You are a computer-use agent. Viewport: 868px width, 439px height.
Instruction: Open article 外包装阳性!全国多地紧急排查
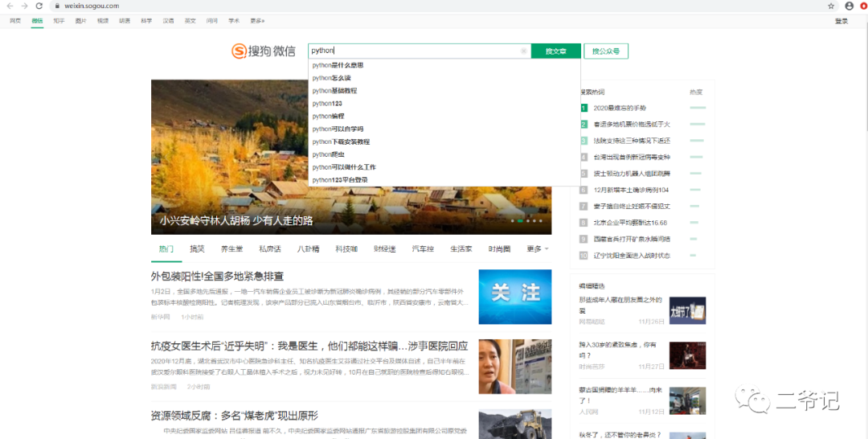click(x=217, y=277)
